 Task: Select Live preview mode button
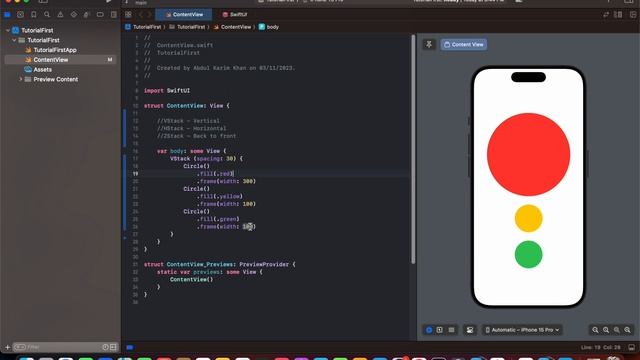point(429,330)
